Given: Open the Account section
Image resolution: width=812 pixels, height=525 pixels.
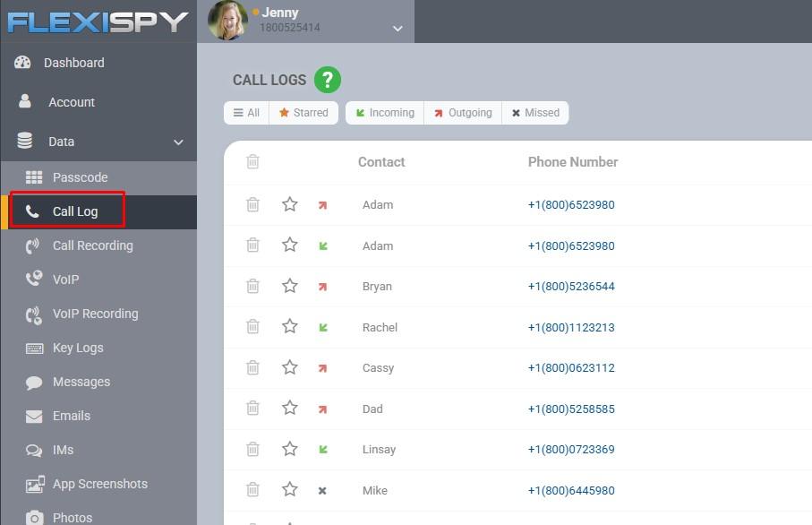Looking at the screenshot, I should [72, 102].
